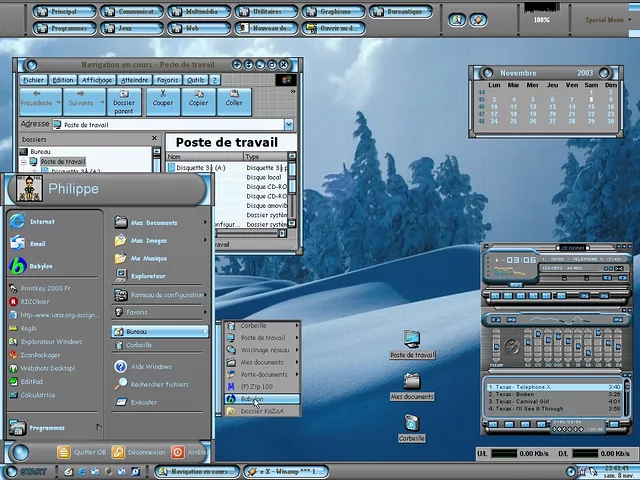Expand the Mes Documents submenu arrow
The height and width of the screenshot is (480, 640).
click(x=206, y=222)
